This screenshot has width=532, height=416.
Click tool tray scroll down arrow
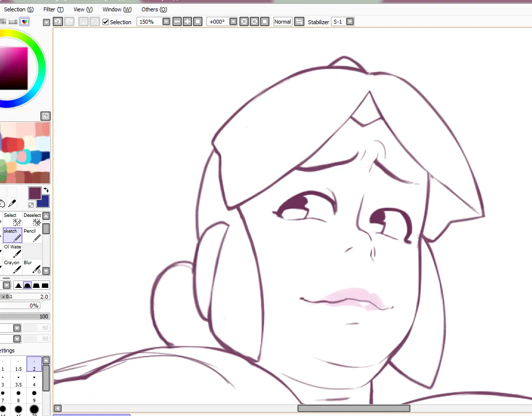(x=46, y=271)
